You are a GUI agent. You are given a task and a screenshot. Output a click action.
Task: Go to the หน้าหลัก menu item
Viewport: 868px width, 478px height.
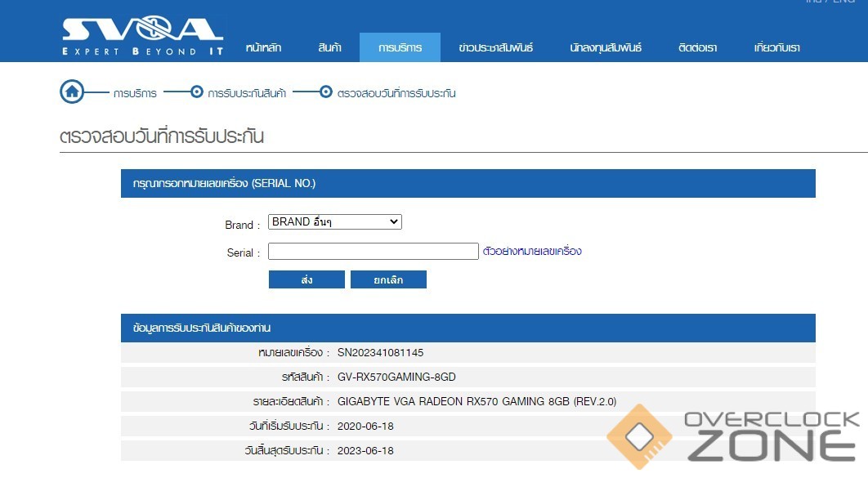point(263,48)
